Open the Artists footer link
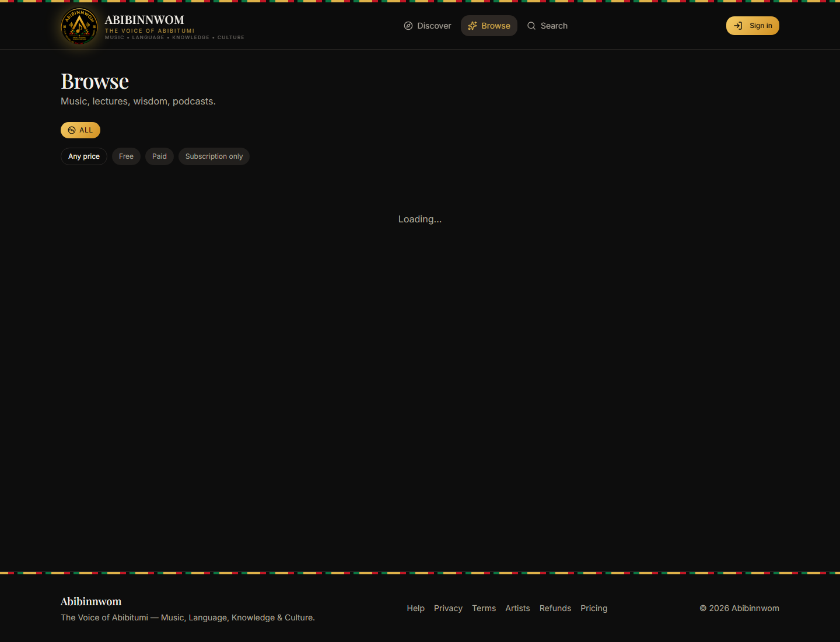Viewport: 840px width, 642px height. click(517, 608)
